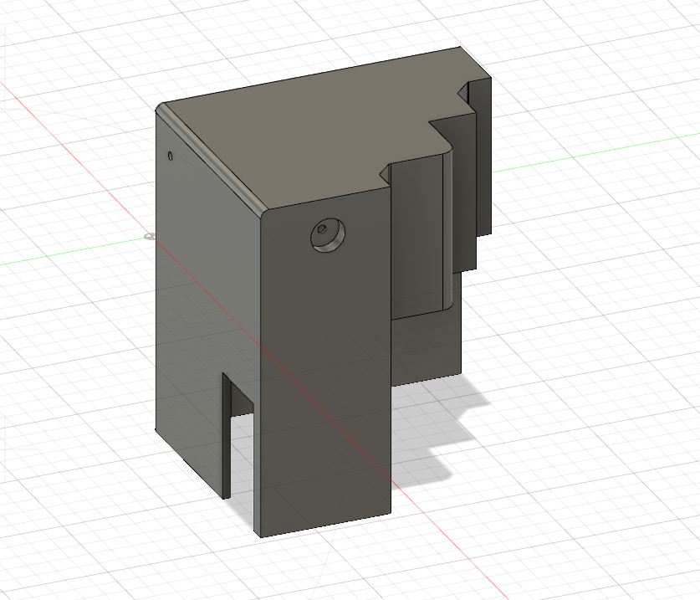Click the origin point marker left of the model
The height and width of the screenshot is (600, 700).
[149, 236]
